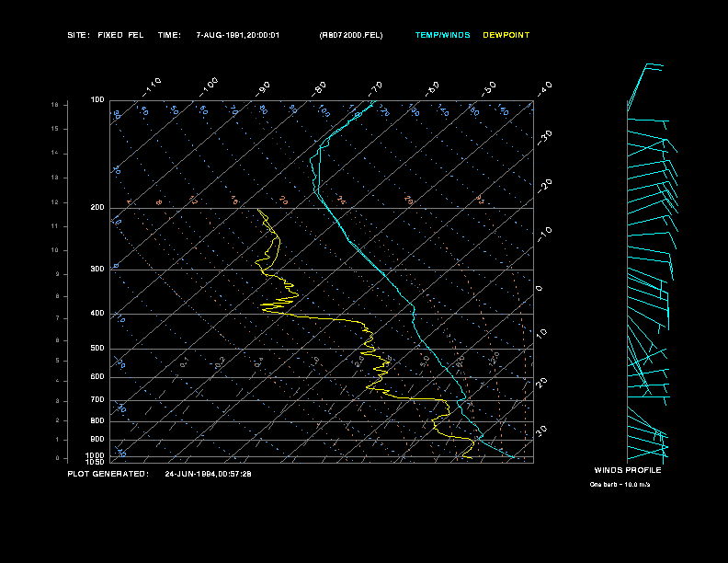Viewport: 728px width, 563px height.
Task: Click the '12' tick on height scale
Action: click(x=55, y=202)
